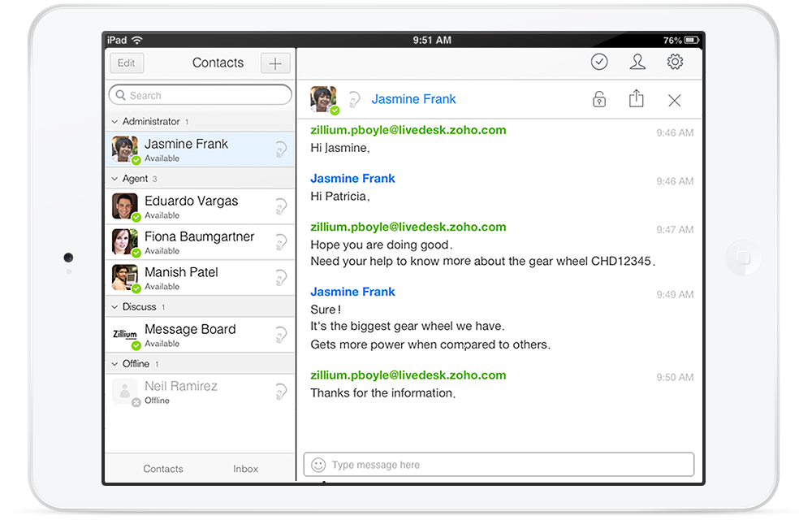Tap message 'Gets more power when compared to others.'
812x520 pixels.
430,344
